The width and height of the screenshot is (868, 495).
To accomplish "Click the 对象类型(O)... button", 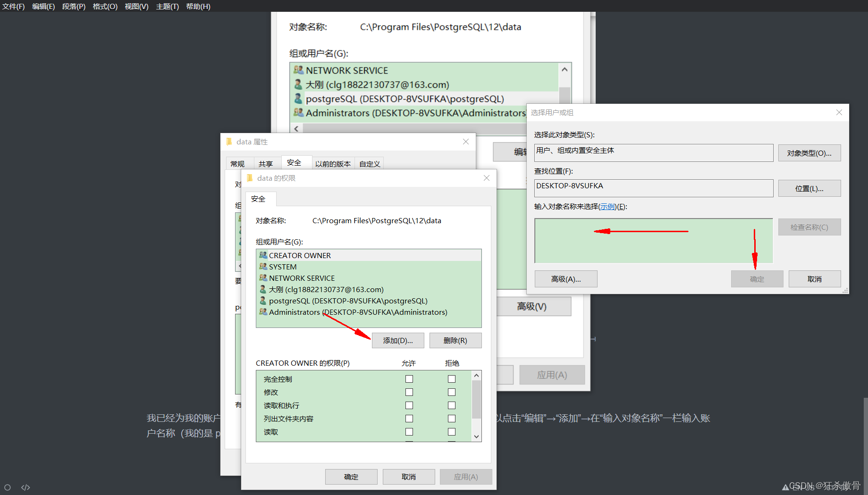I will click(809, 153).
